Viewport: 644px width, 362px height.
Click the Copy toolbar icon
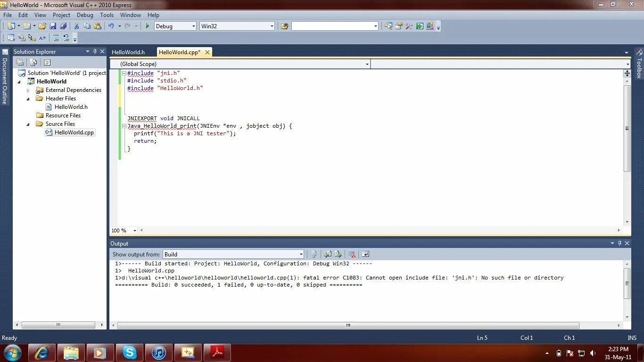(87, 26)
